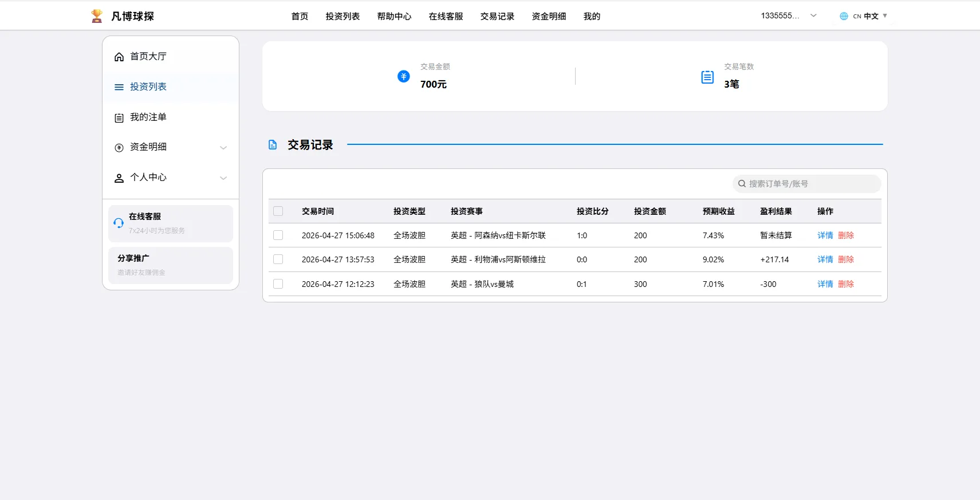Click the yen icon beside 资金明细 in sidebar
980x500 pixels.
click(x=119, y=148)
